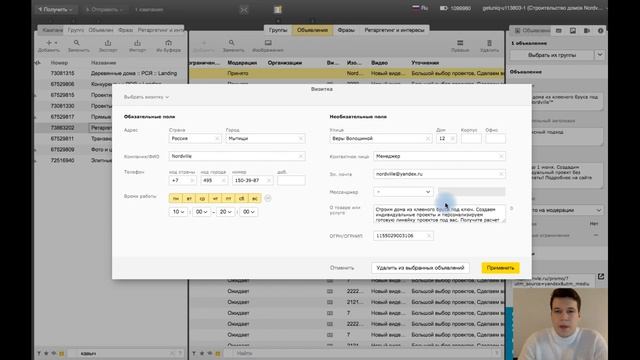Click Экспорт icon in campaigns toolbar
Screen dimensions: 640x360
108,43
